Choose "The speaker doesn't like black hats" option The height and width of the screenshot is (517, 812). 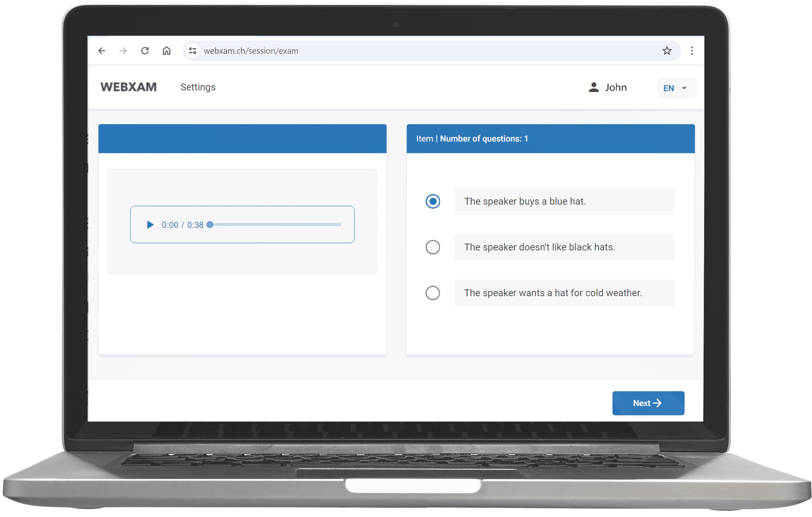coord(433,247)
